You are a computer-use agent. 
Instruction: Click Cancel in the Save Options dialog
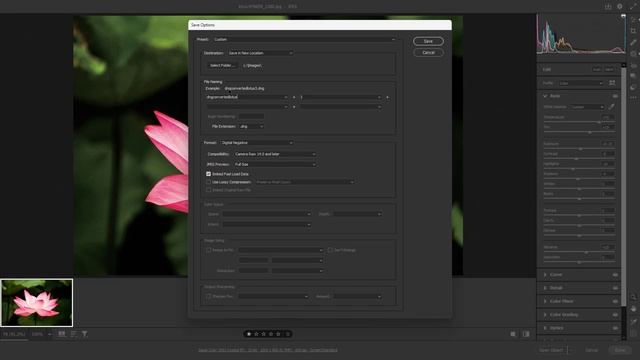tap(428, 53)
